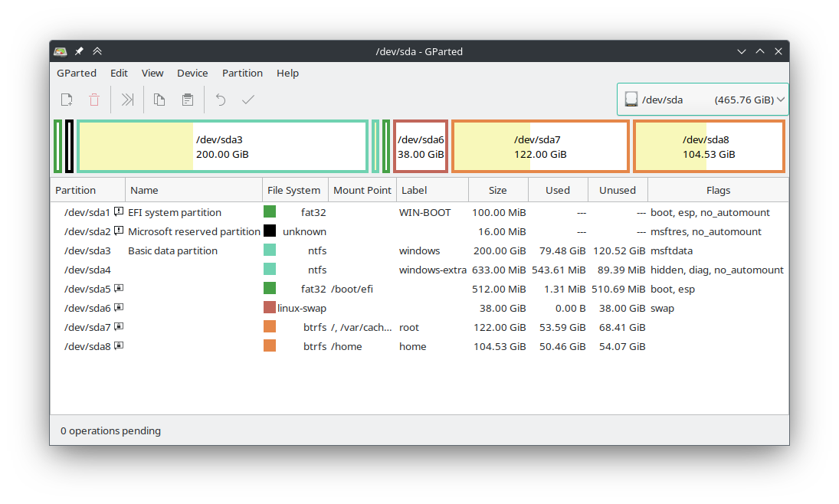The height and width of the screenshot is (504, 839).
Task: Click the Used column header
Action: (x=558, y=191)
